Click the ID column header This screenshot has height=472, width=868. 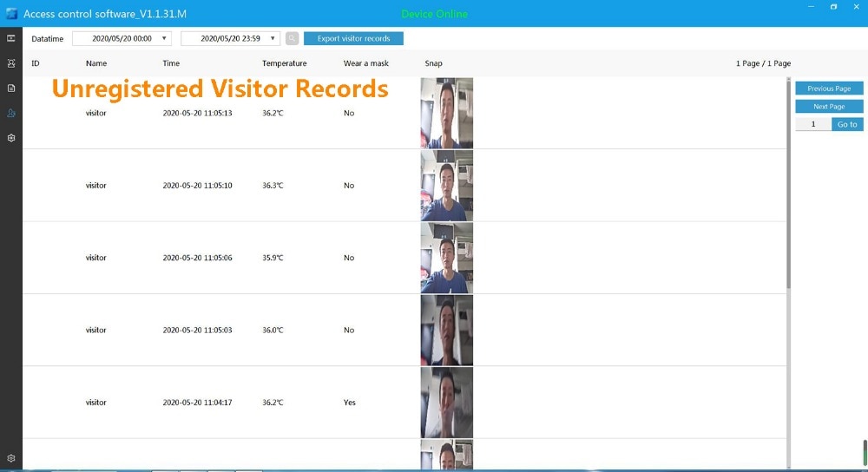tap(36, 63)
